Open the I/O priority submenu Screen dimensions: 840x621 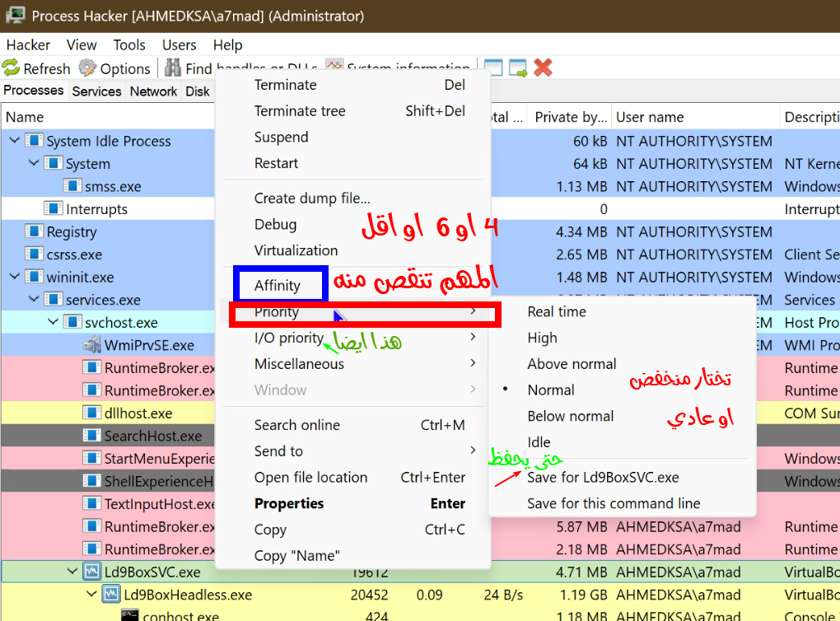click(x=353, y=338)
